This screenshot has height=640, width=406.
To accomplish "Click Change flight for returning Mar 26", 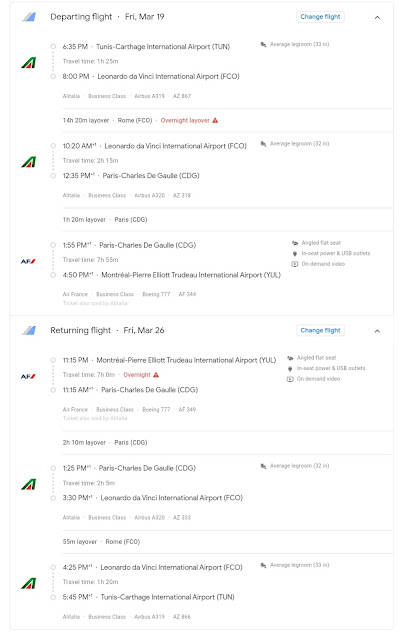I will coord(320,330).
